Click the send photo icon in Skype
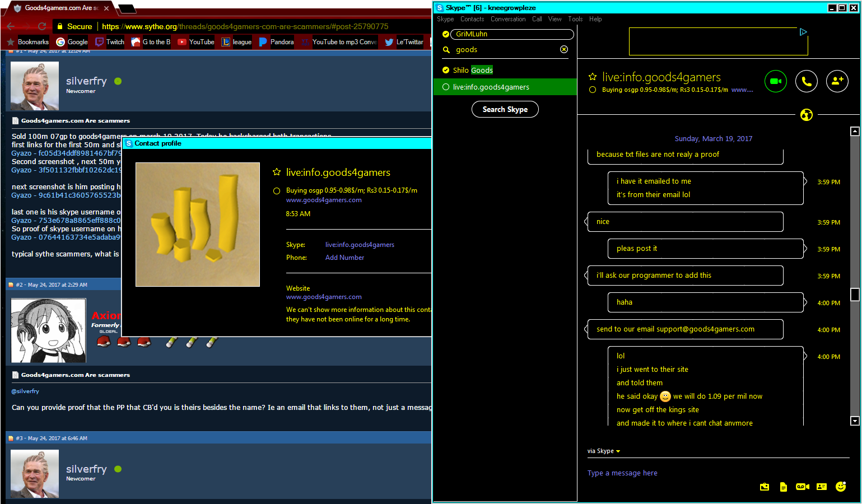This screenshot has width=862, height=504. (765, 487)
